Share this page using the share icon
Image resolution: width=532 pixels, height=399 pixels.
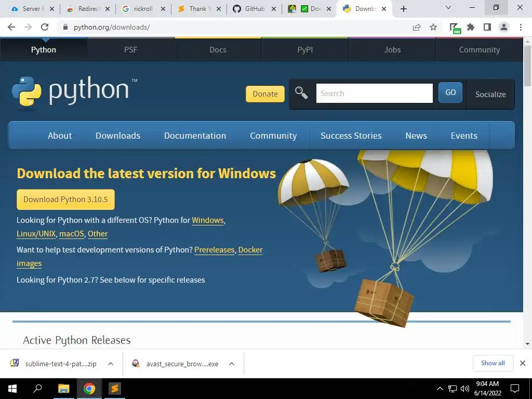tap(417, 27)
